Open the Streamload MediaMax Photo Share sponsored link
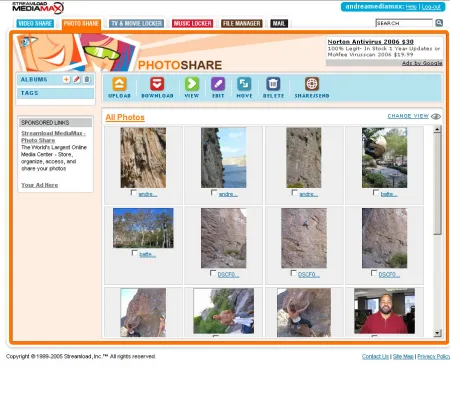450x400 pixels. click(53, 137)
